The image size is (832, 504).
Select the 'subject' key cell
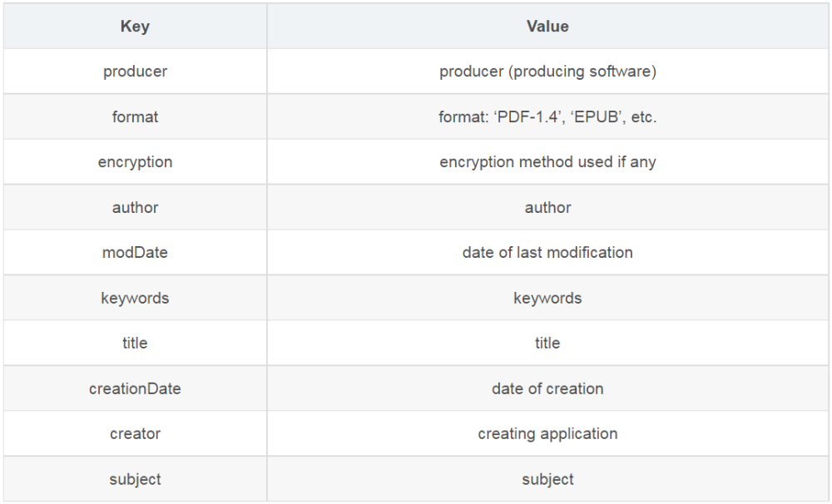[x=135, y=479]
